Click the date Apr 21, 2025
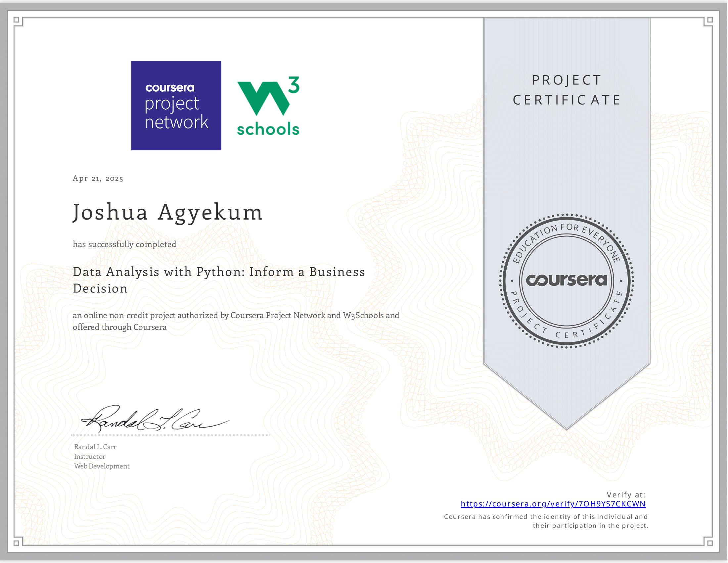The height and width of the screenshot is (563, 728). point(98,179)
